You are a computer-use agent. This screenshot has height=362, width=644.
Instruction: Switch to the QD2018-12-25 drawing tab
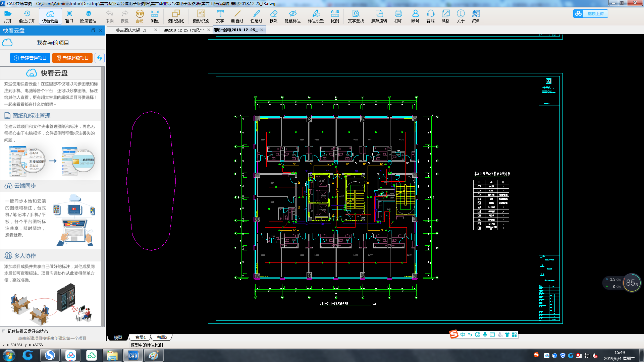point(184,30)
